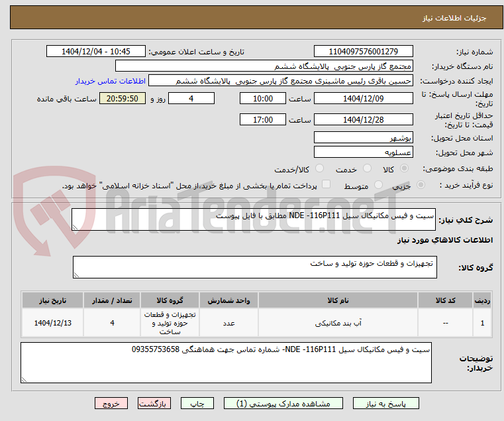Click the عدد unit cell
This screenshot has height=421, width=504.
pos(228,323)
